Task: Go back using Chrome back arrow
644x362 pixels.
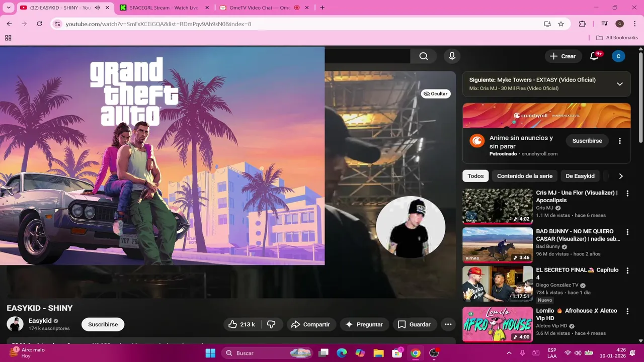Action: (9, 24)
